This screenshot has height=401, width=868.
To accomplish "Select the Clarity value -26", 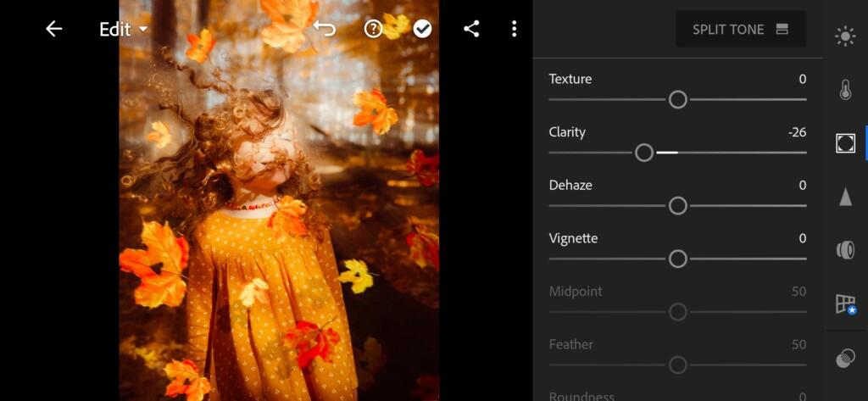I will point(797,131).
